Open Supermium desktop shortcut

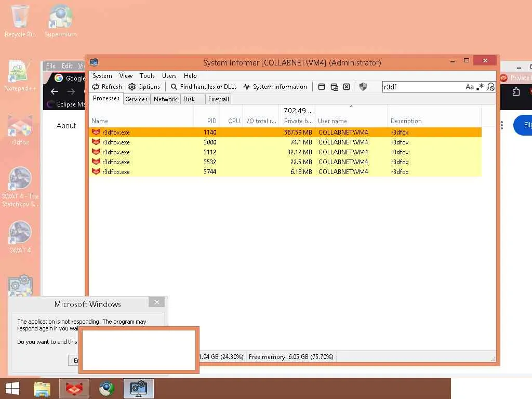pyautogui.click(x=60, y=21)
